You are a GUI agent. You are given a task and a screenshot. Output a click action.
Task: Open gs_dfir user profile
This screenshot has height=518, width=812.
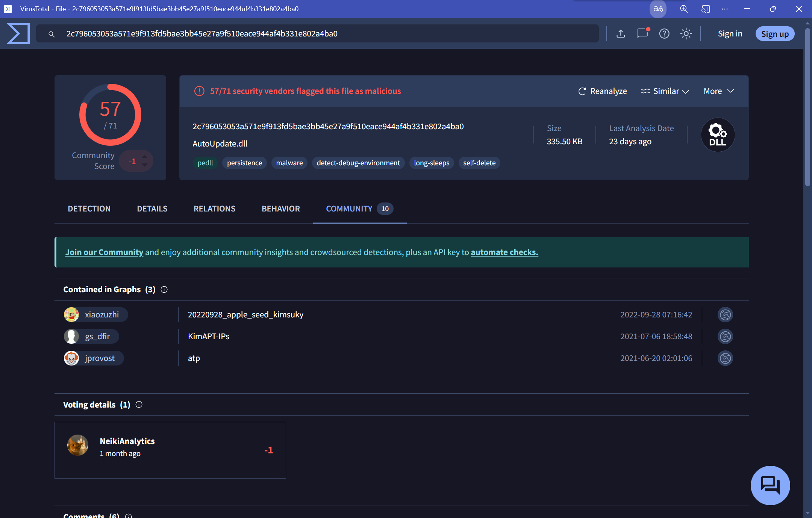point(91,337)
